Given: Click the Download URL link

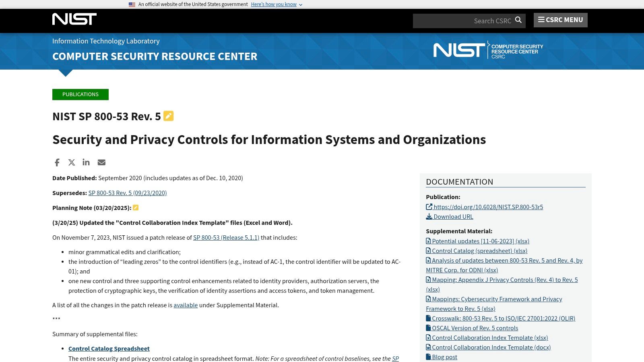Looking at the screenshot, I should tap(453, 217).
